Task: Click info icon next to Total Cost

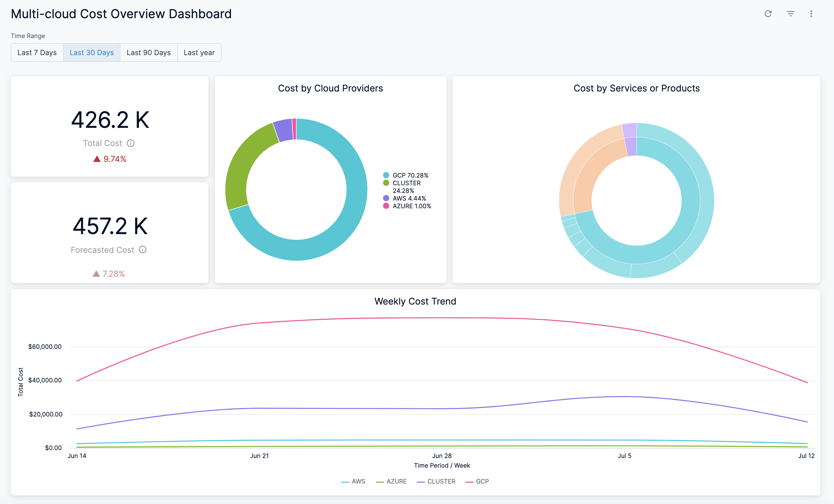Action: (131, 143)
